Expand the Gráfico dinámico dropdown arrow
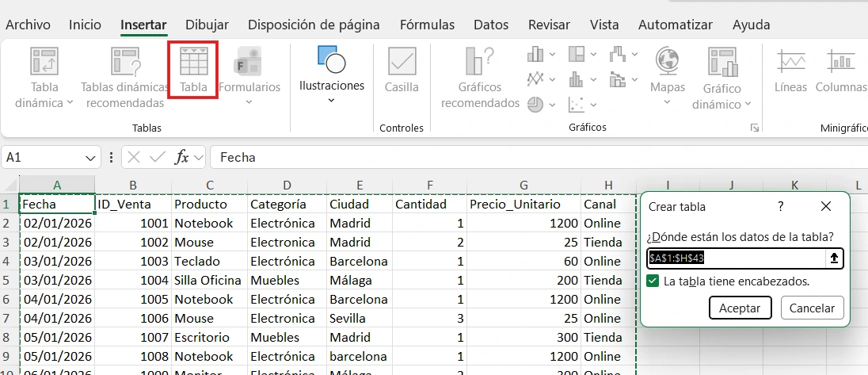The width and height of the screenshot is (868, 375). point(748,104)
